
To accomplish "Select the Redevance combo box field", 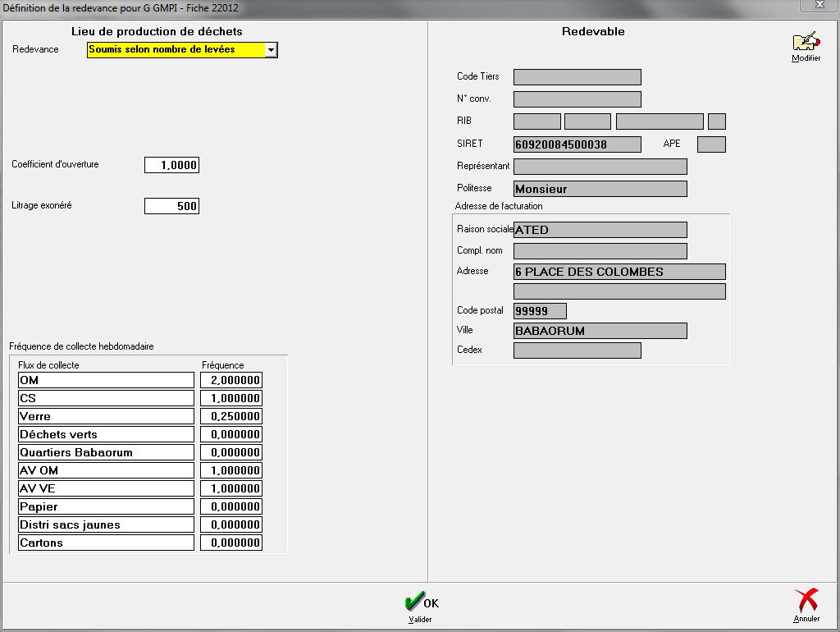I will pyautogui.click(x=176, y=50).
